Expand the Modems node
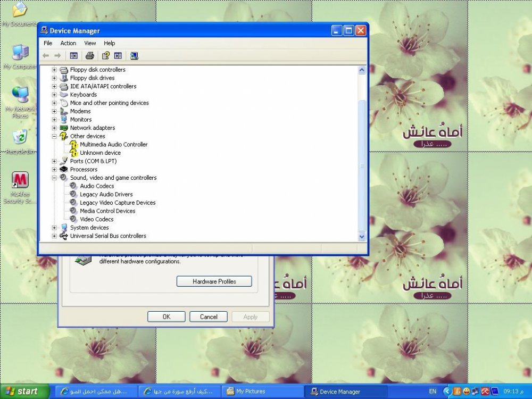The width and height of the screenshot is (532, 399). [54, 111]
